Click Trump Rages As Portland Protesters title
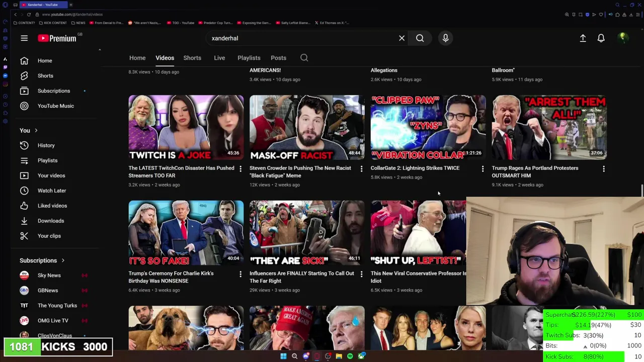644x362 pixels. tap(535, 171)
